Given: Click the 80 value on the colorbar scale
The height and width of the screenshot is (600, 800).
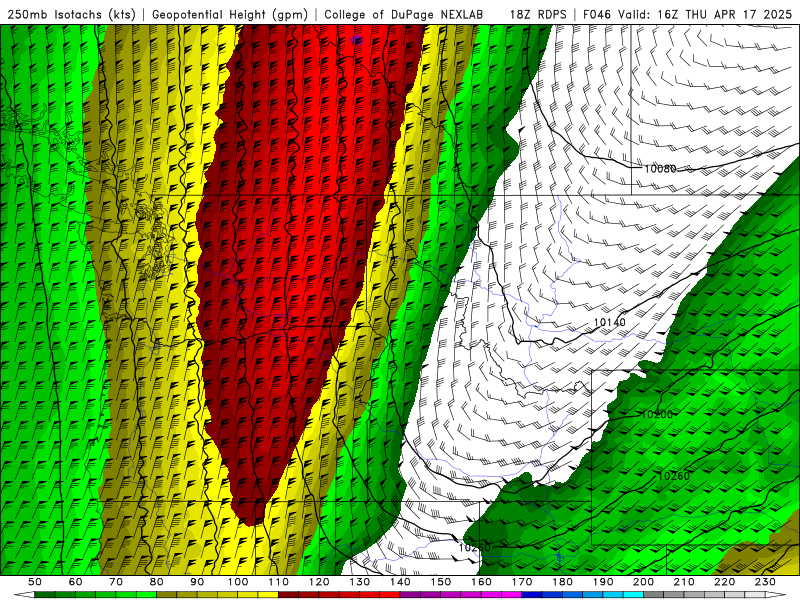Looking at the screenshot, I should 157,582.
